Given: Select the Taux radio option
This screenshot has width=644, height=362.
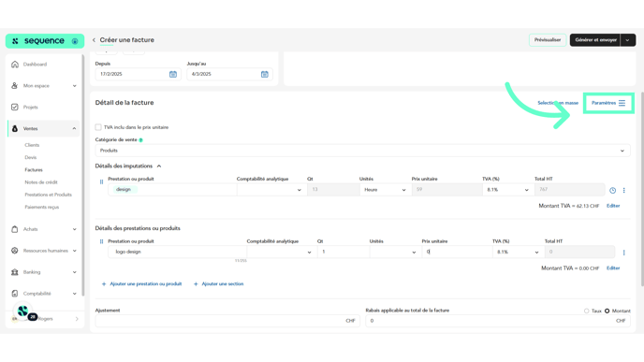Looking at the screenshot, I should (x=587, y=311).
